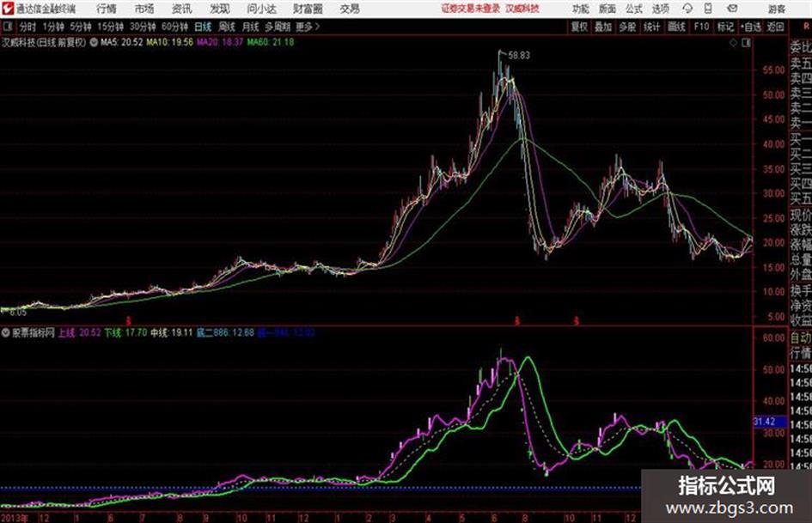Click the 58.83 high price marker
The height and width of the screenshot is (523, 812).
519,55
